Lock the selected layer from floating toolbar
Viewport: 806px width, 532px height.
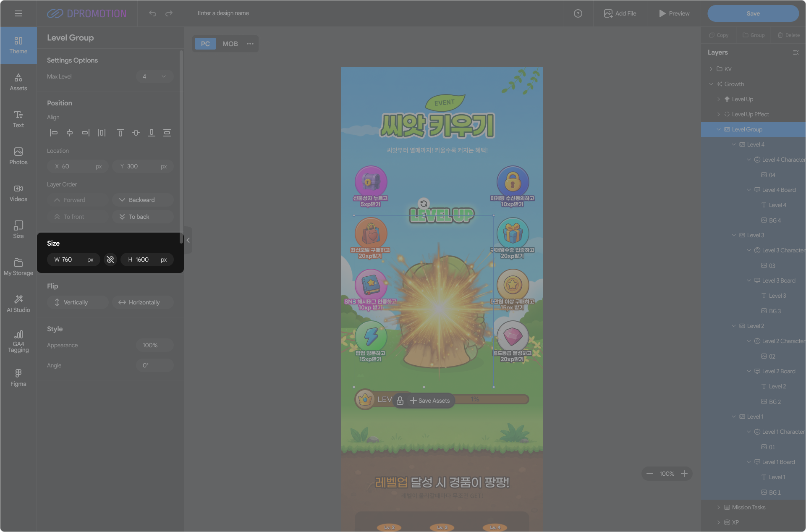click(400, 401)
